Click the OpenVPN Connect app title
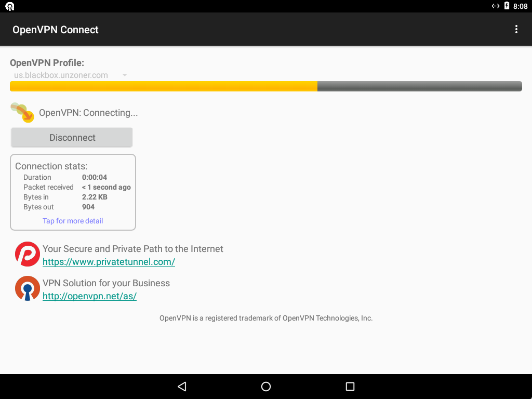 coord(55,30)
